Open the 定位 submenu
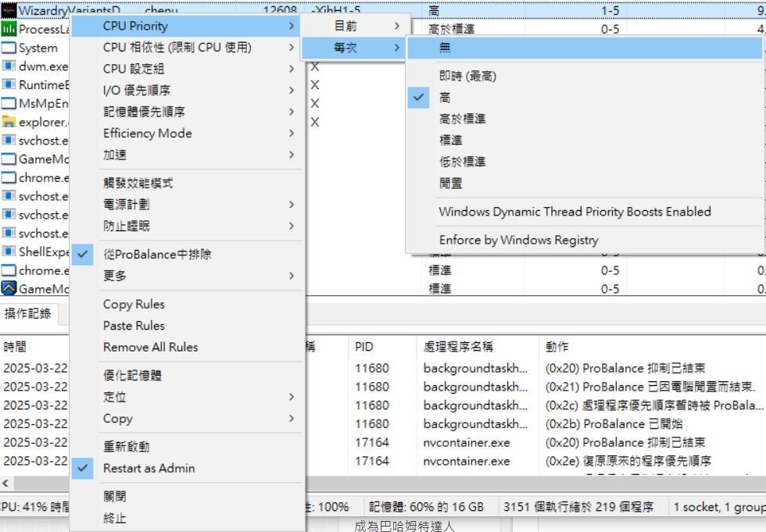766x532 pixels. coord(186,397)
